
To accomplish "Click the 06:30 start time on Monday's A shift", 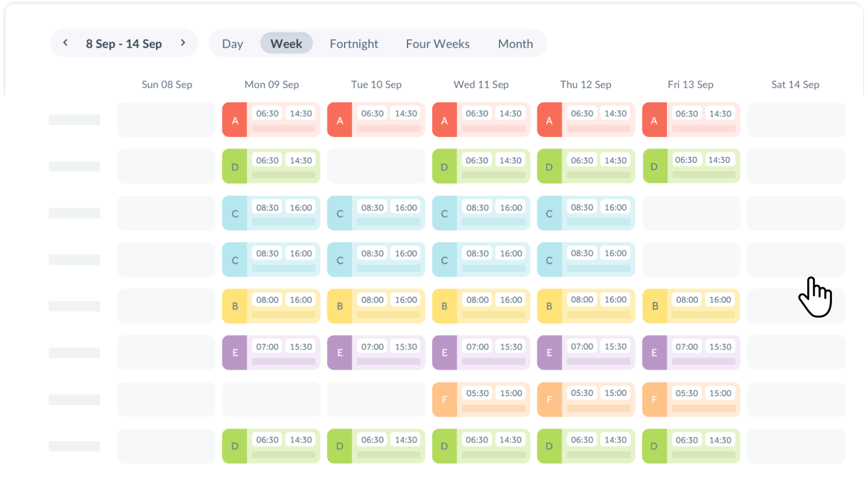I will [x=267, y=113].
